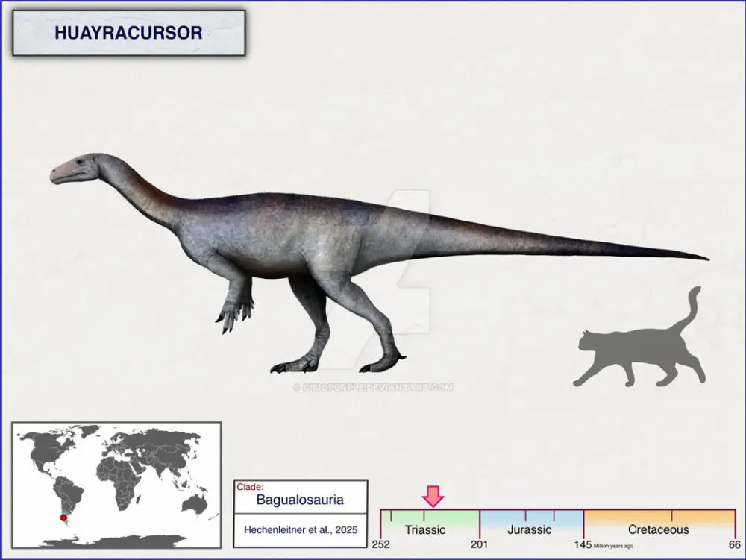Screen dimensions: 746x560
Task: Click the dinosaur's clawed front hand
Action: coord(233,314)
